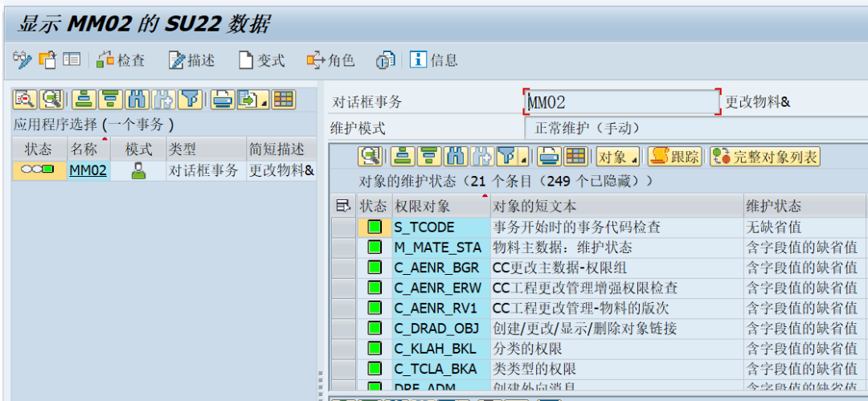The image size is (868, 401).
Task: Open 描述 description editor
Action: (191, 59)
